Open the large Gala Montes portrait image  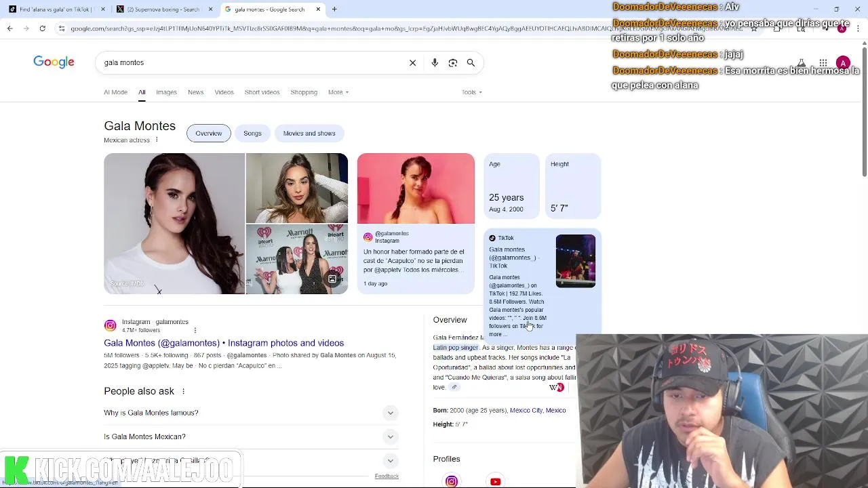(174, 224)
